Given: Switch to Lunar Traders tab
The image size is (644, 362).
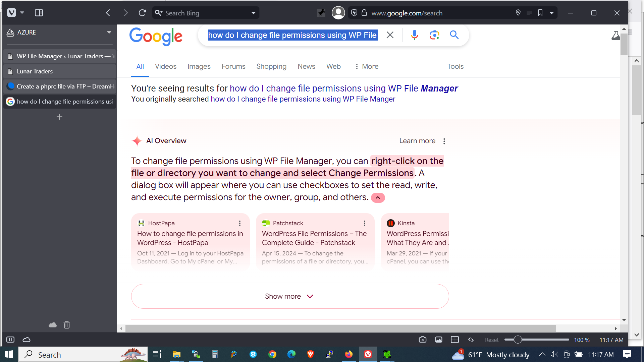Looking at the screenshot, I should point(60,71).
